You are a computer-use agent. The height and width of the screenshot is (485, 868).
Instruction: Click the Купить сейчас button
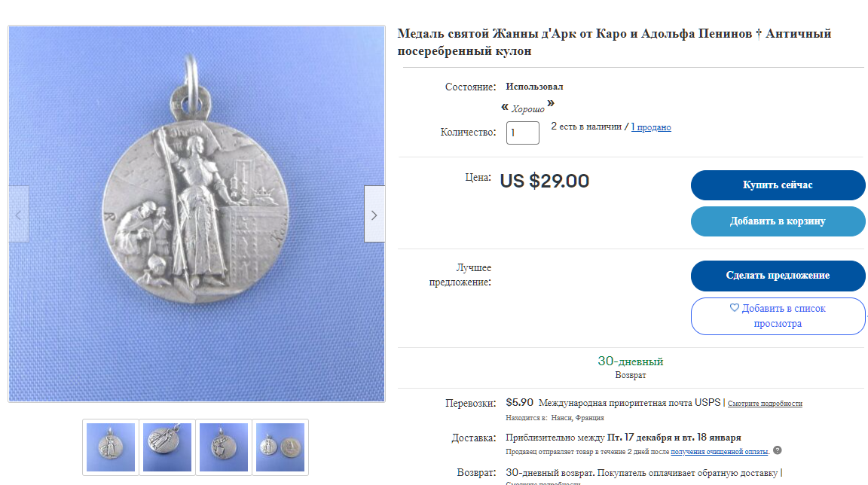[778, 185]
